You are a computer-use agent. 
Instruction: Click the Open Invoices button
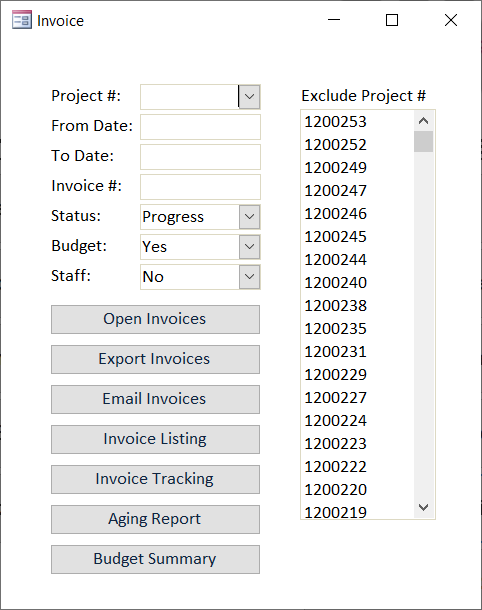(155, 319)
